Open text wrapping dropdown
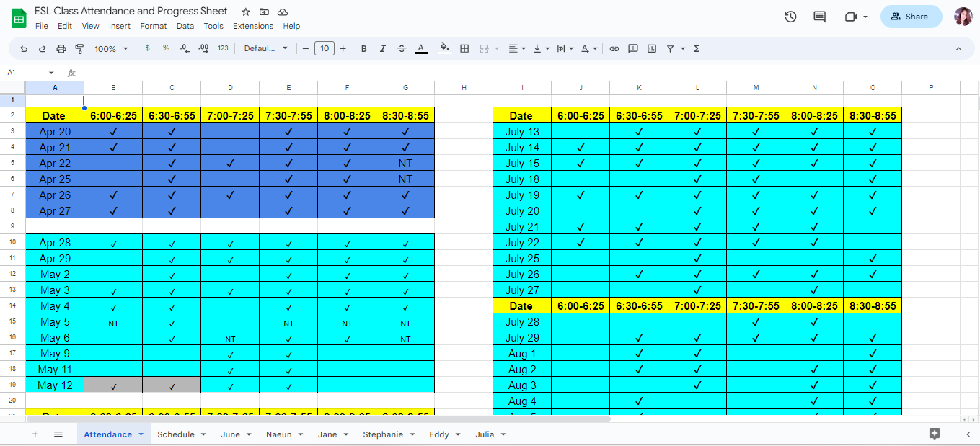 tap(565, 48)
